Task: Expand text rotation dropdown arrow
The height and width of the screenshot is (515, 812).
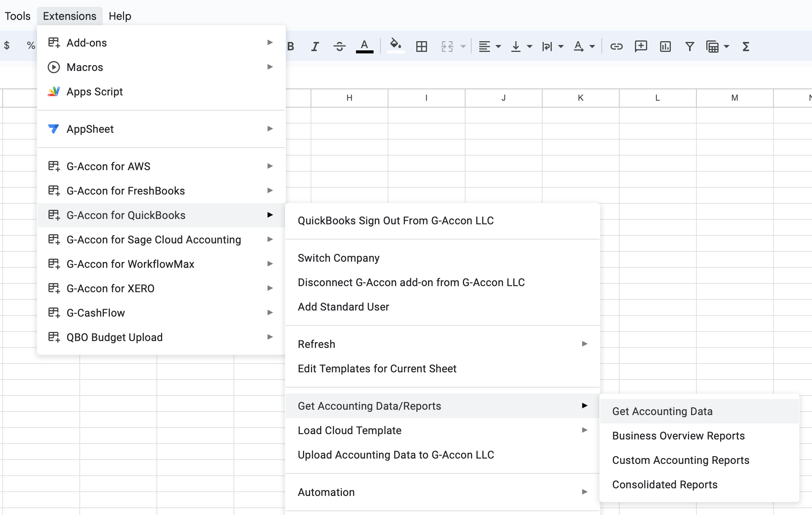Action: click(x=592, y=47)
